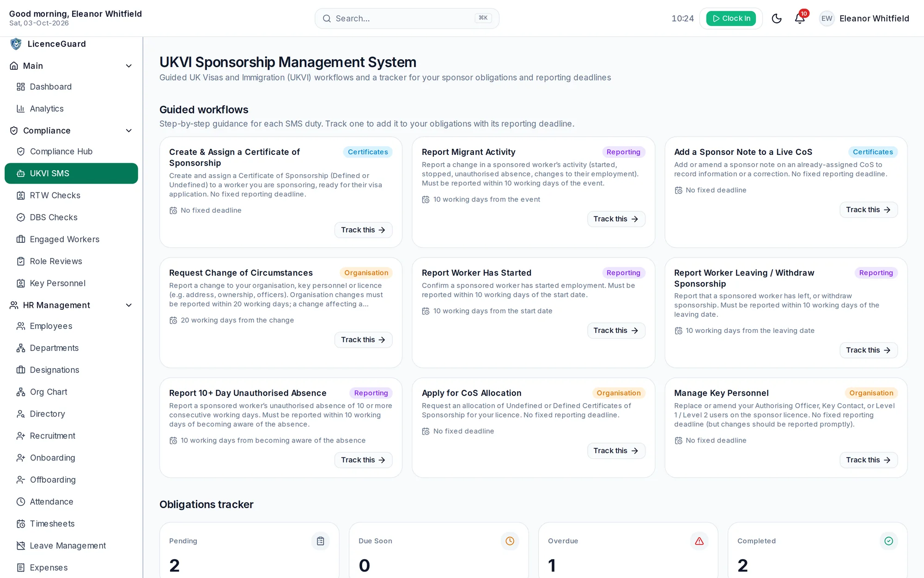
Task: Click the LicenceGuard shield logo
Action: [16, 44]
